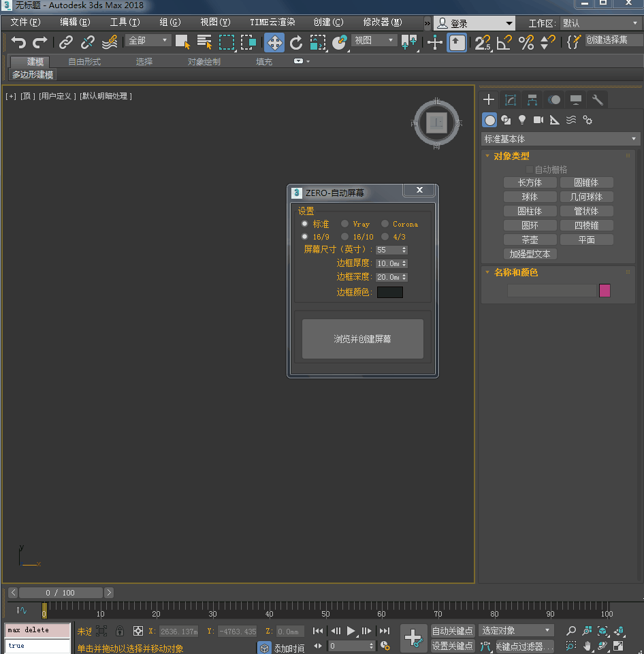This screenshot has height=654, width=644.
Task: Toggle the Angle Snap icon
Action: click(504, 43)
